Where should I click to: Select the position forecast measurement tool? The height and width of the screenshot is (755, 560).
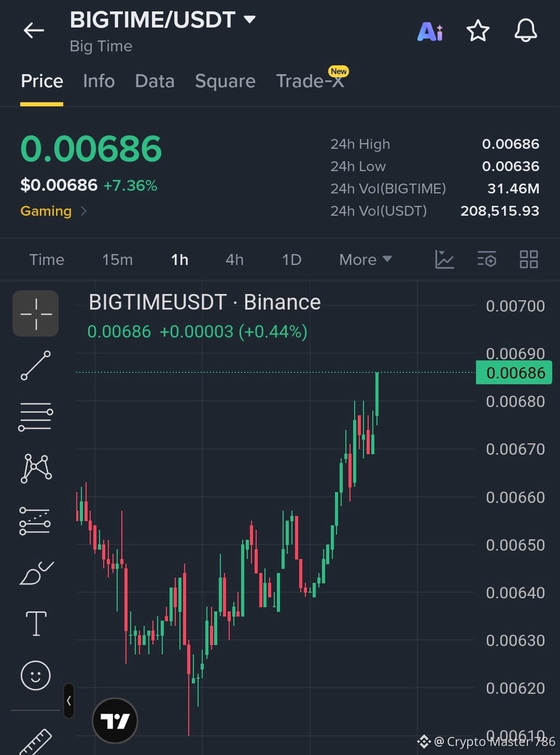(35, 521)
